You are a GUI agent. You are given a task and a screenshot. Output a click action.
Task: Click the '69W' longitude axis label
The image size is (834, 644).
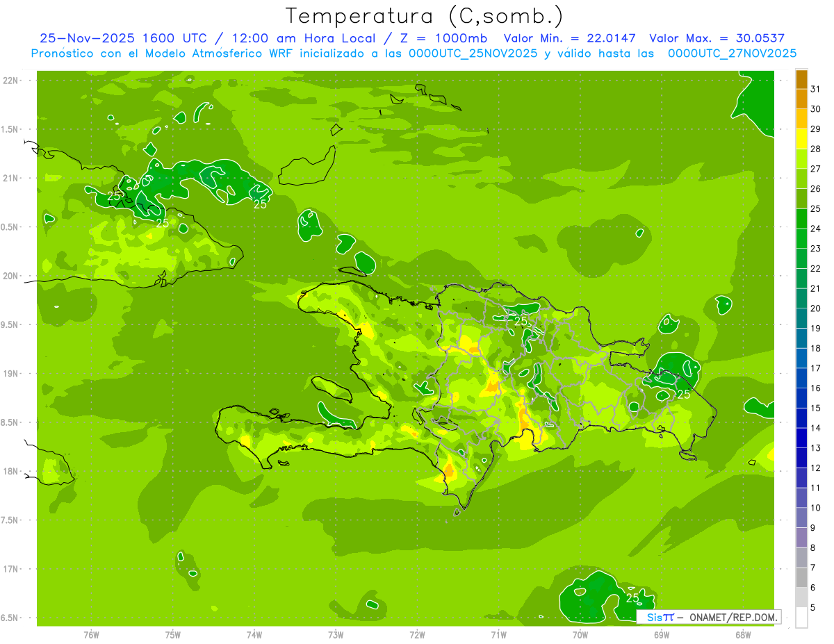662,635
